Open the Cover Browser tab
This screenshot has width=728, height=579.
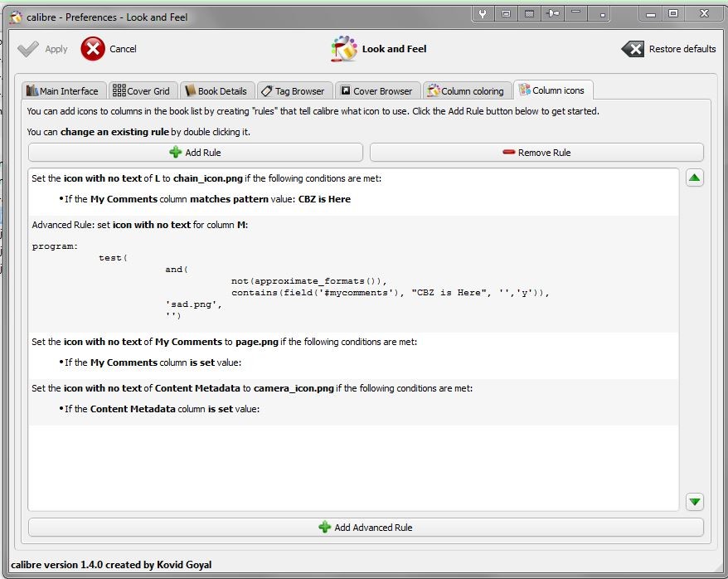[377, 90]
